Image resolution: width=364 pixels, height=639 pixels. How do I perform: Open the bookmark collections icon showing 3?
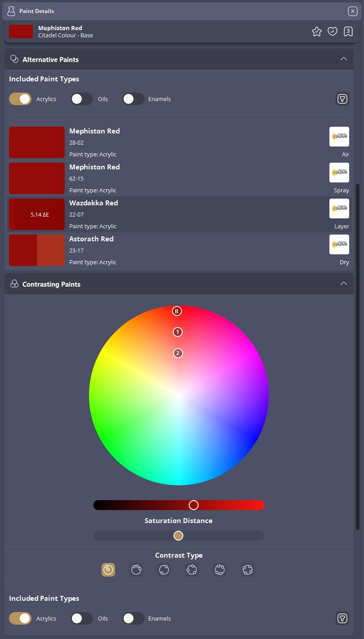(x=348, y=31)
